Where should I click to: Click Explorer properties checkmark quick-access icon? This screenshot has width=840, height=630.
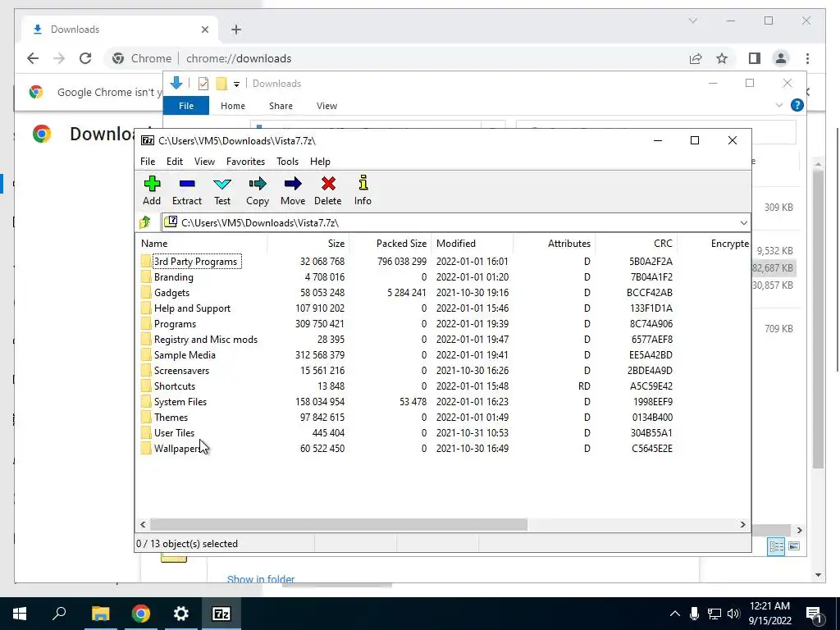(203, 84)
